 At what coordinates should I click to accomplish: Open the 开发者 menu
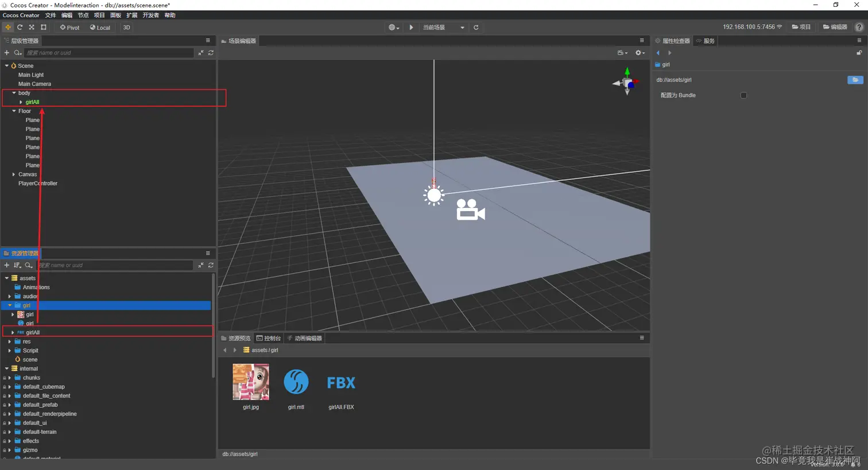[150, 15]
